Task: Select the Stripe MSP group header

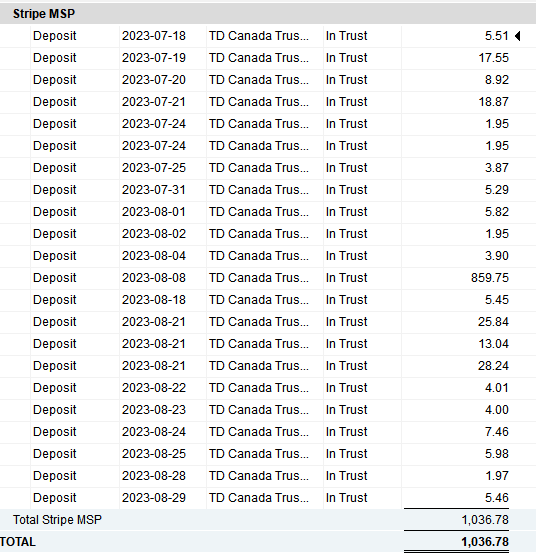Action: [x=268, y=14]
